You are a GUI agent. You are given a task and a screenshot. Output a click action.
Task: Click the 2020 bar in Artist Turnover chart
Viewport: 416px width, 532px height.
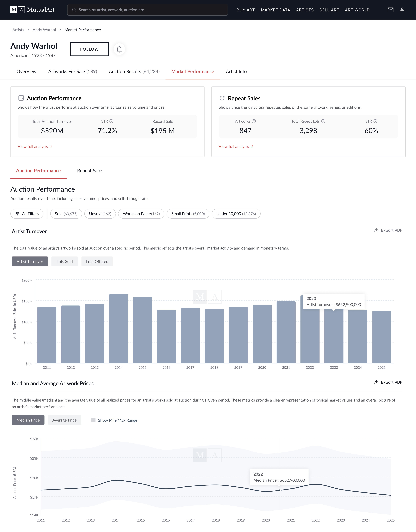coord(262,334)
